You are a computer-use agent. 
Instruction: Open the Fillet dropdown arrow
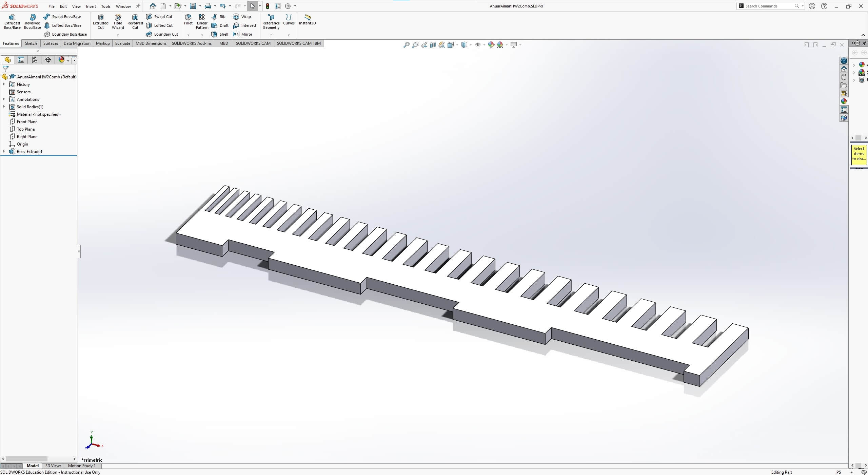[188, 35]
